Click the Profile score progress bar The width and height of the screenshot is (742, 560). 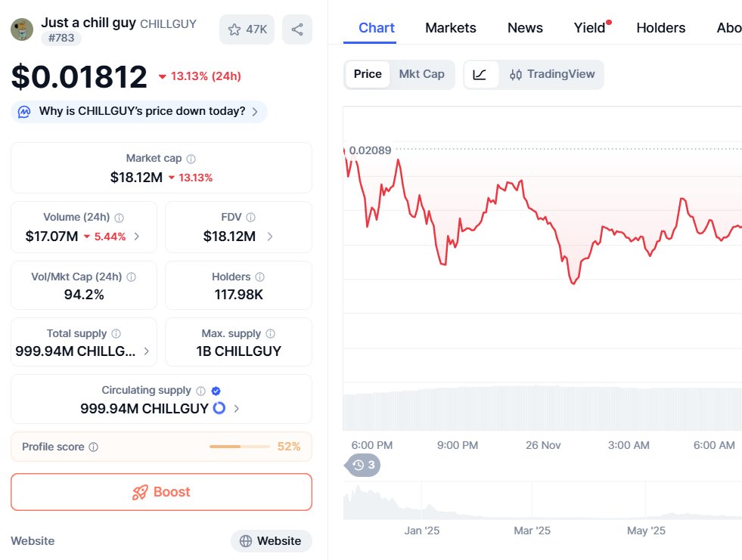tap(239, 447)
